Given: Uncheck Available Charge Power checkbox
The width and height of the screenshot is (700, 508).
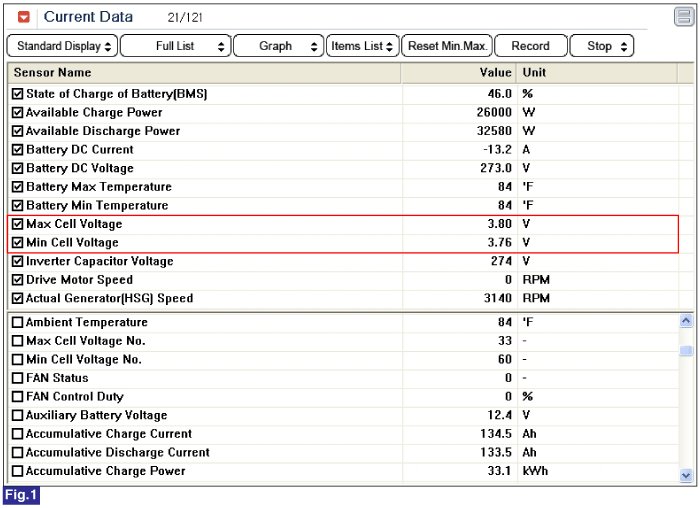Looking at the screenshot, I should click(x=17, y=112).
